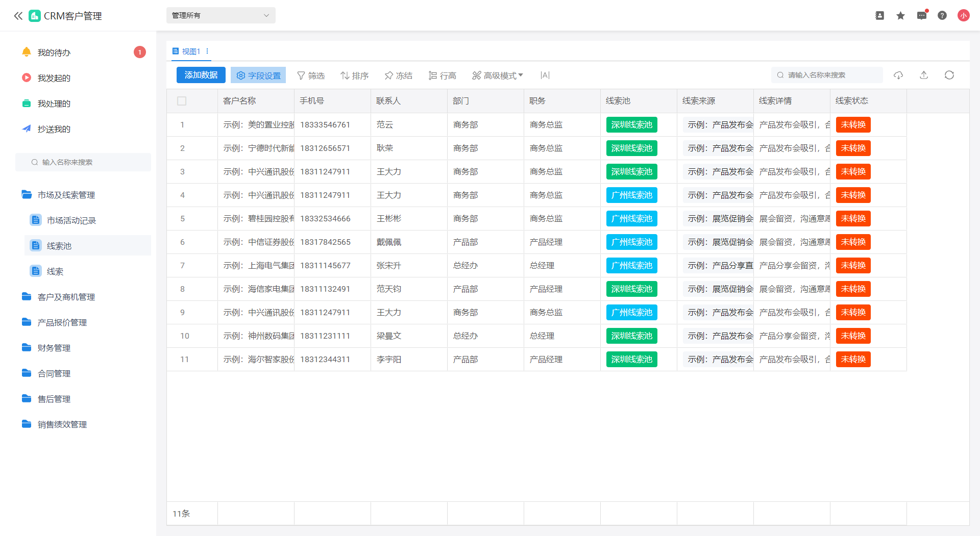Click the cloud download icon
Image resolution: width=980 pixels, height=536 pixels.
click(898, 75)
